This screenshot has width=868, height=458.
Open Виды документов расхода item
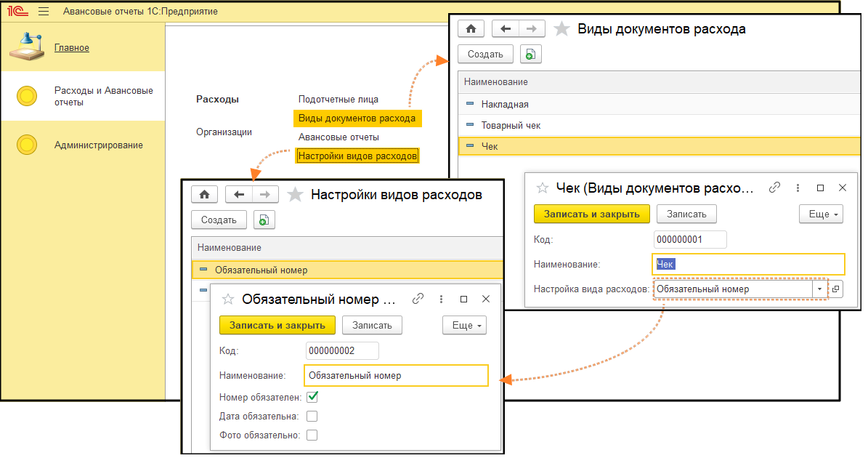tap(357, 118)
